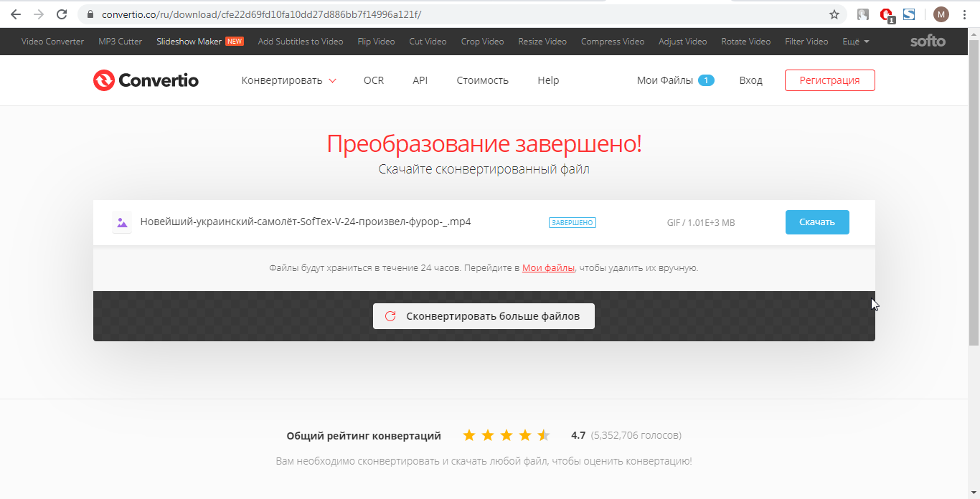Open the Стоимость page

click(x=483, y=80)
